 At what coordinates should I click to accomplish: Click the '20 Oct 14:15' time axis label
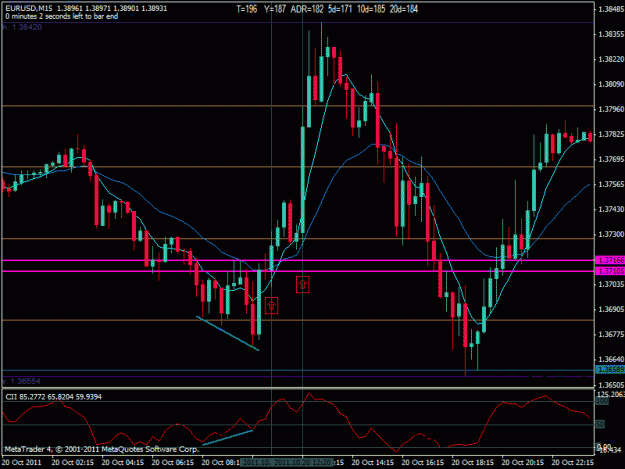point(373,462)
